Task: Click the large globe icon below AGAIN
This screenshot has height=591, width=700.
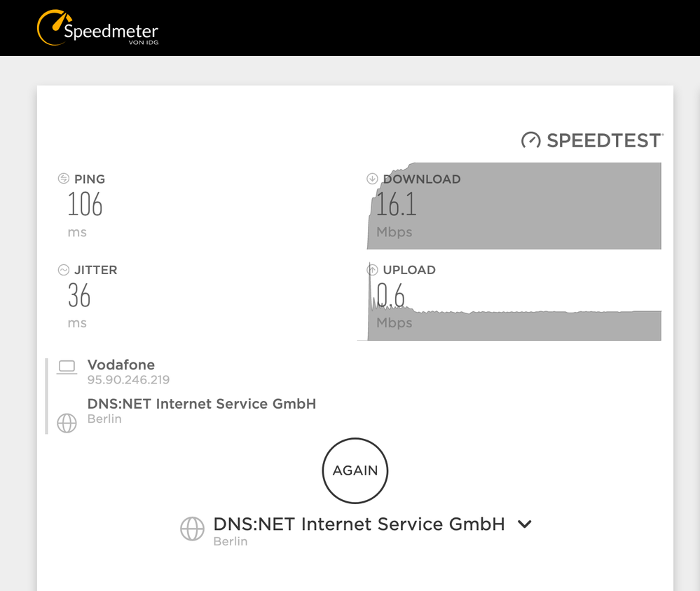Action: tap(192, 529)
